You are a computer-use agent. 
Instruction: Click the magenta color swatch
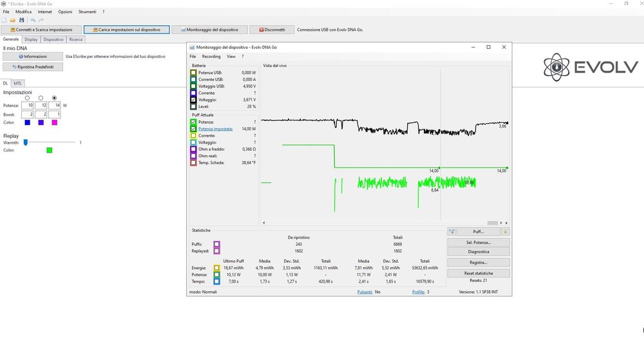point(55,122)
